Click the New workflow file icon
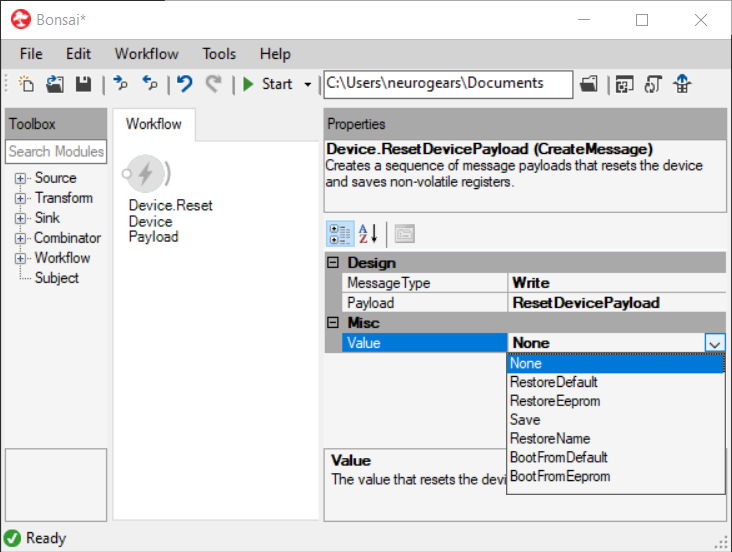The image size is (732, 552). point(27,84)
